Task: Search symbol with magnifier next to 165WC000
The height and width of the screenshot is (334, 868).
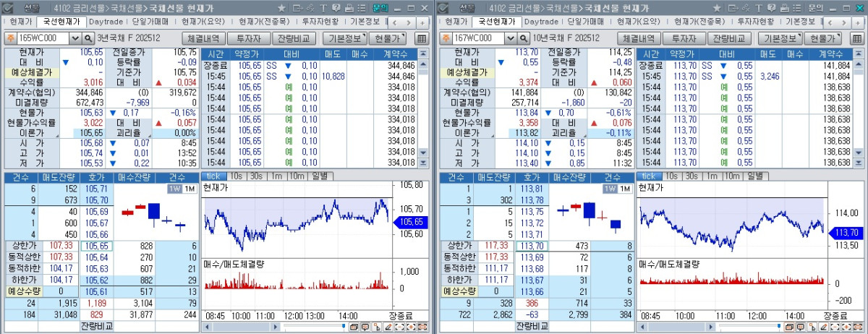Action: point(88,38)
